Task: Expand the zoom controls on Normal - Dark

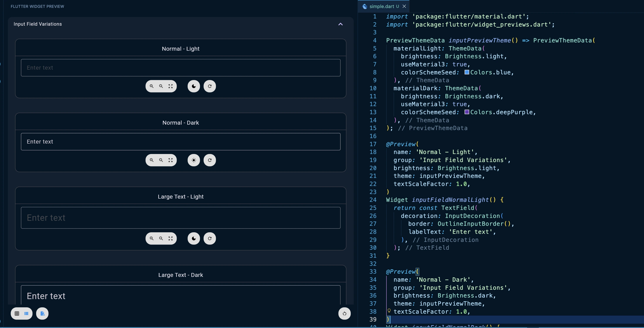Action: tap(170, 160)
